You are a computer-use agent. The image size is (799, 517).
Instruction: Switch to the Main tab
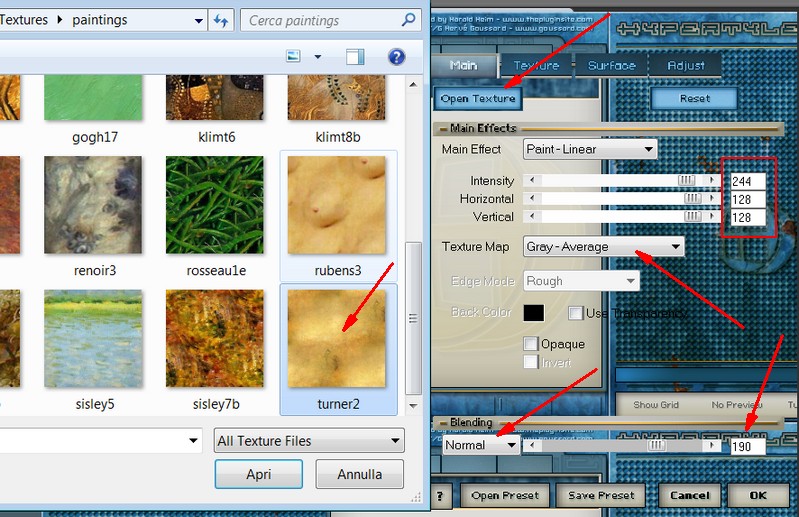tap(463, 65)
